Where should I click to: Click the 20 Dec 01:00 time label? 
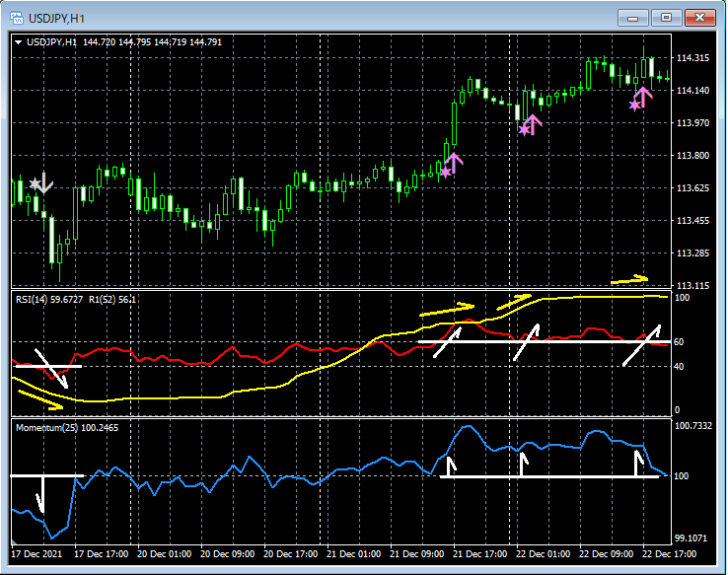[x=165, y=554]
